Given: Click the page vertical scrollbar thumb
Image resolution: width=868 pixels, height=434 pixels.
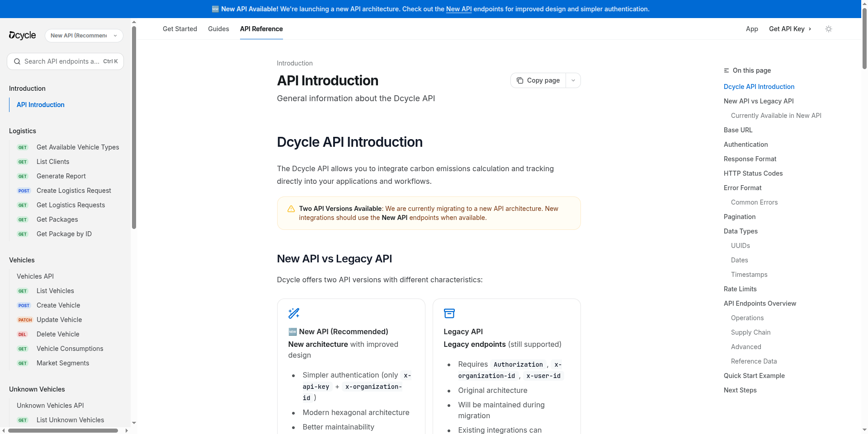Looking at the screenshot, I should pyautogui.click(x=864, y=38).
